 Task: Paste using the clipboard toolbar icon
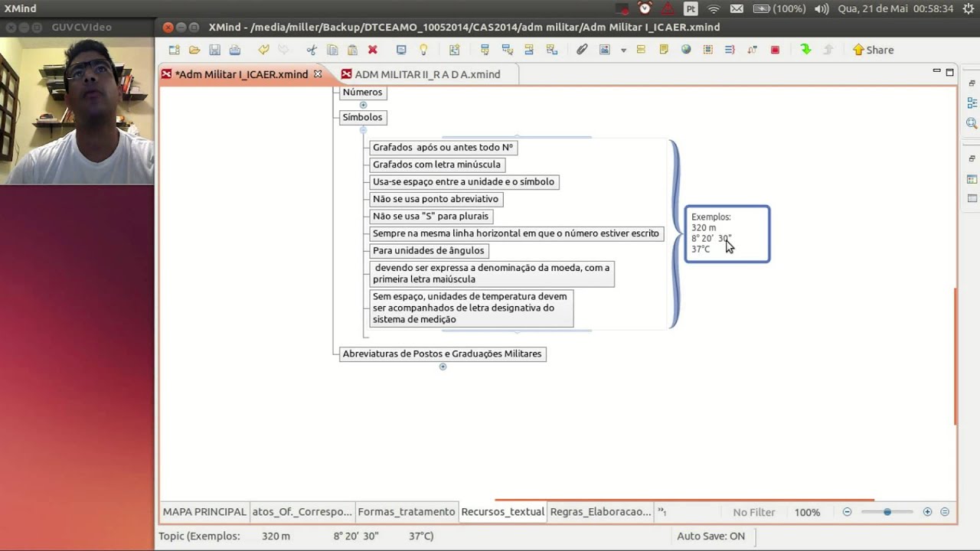(352, 50)
